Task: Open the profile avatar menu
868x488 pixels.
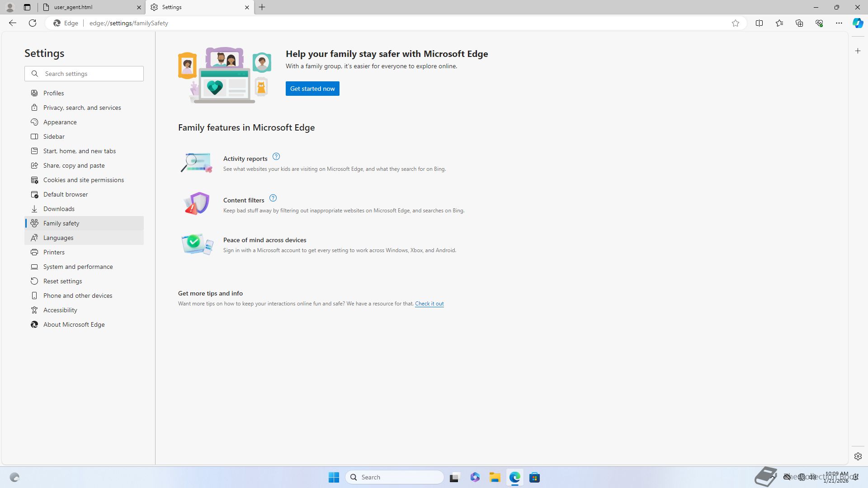Action: click(x=10, y=7)
